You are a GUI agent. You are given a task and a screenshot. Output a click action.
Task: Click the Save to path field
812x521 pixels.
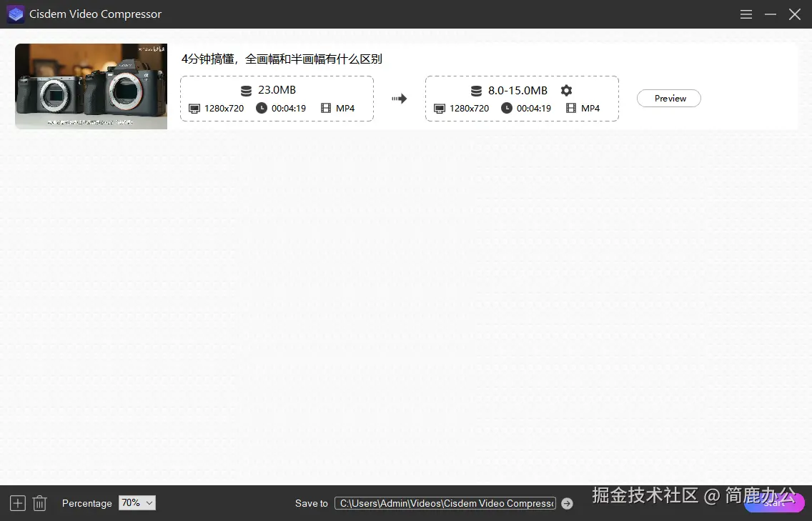(444, 503)
